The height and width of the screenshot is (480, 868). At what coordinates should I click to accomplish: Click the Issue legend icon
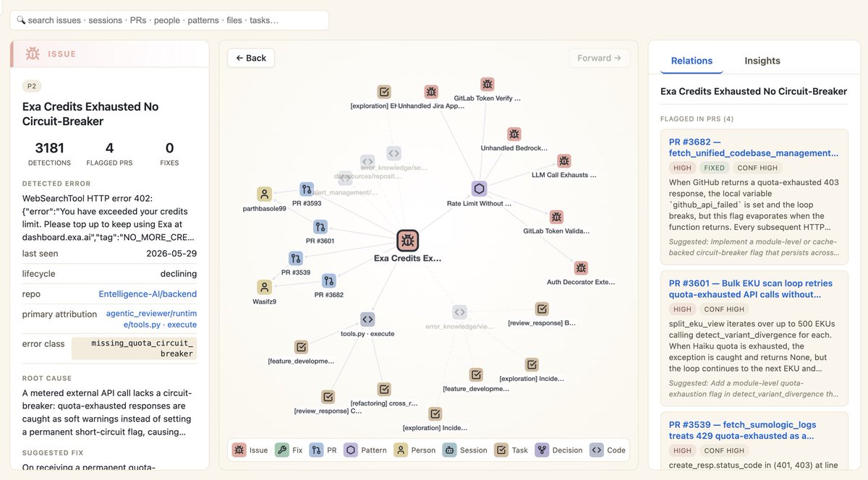coord(239,450)
